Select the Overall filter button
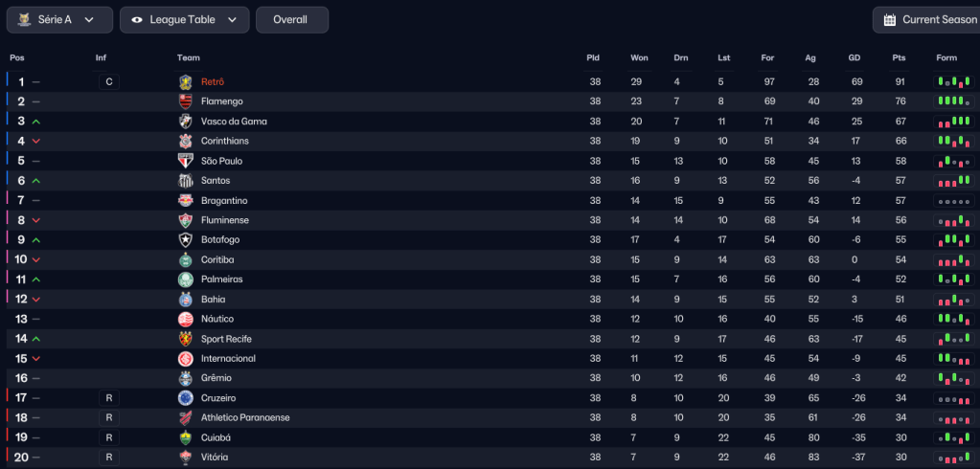 coord(292,20)
